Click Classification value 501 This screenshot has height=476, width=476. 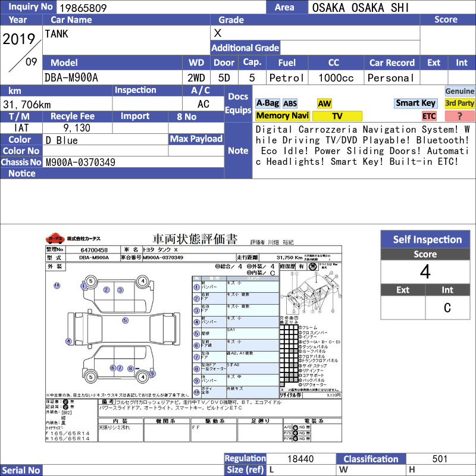pyautogui.click(x=440, y=459)
